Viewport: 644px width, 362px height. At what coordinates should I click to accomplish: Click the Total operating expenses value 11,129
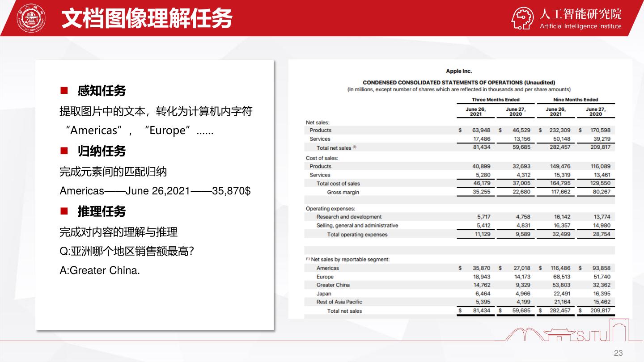(483, 234)
